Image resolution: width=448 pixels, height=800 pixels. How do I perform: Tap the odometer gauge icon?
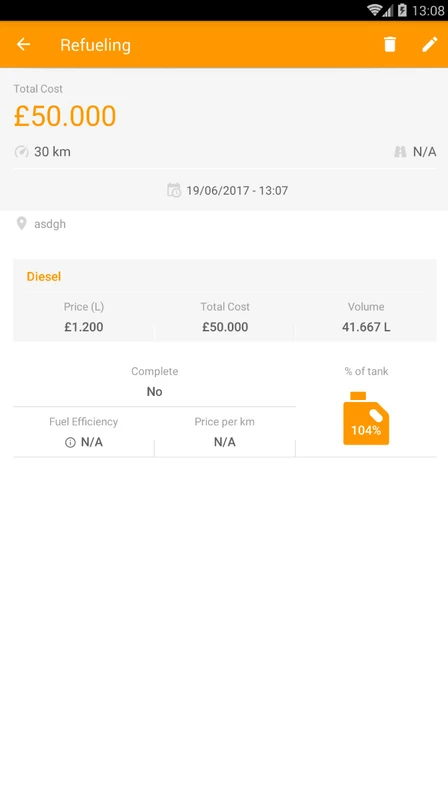point(21,152)
